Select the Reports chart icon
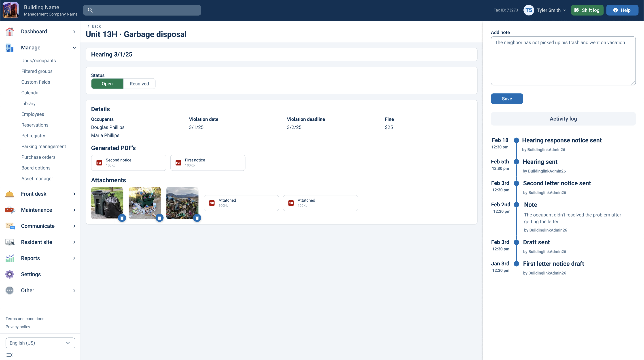Image resolution: width=644 pixels, height=360 pixels. pos(9,258)
